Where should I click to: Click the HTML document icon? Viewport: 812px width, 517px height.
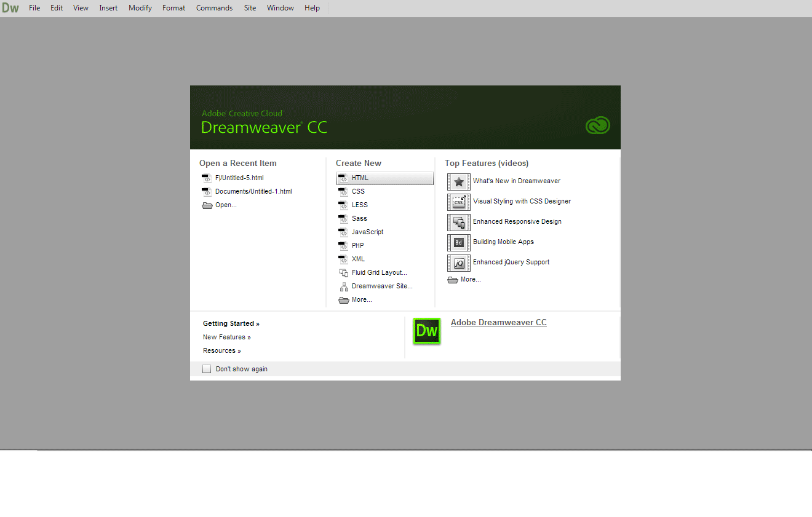click(343, 178)
